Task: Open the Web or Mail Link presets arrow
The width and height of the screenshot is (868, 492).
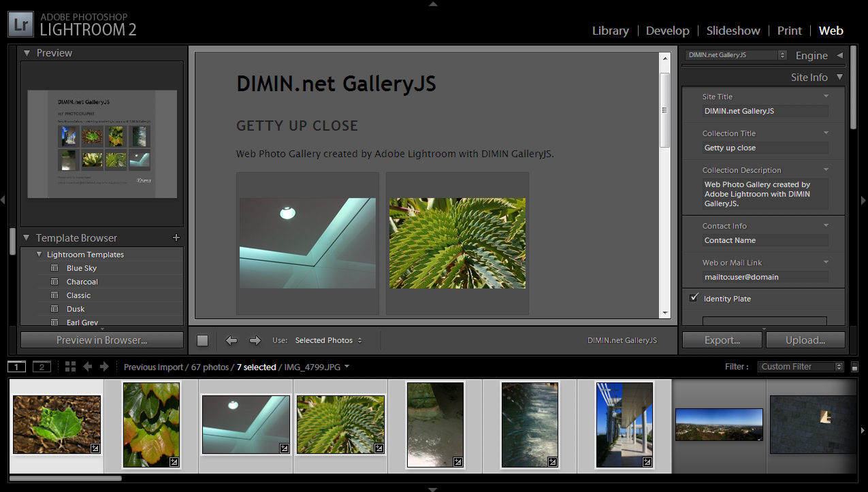Action: pos(826,262)
